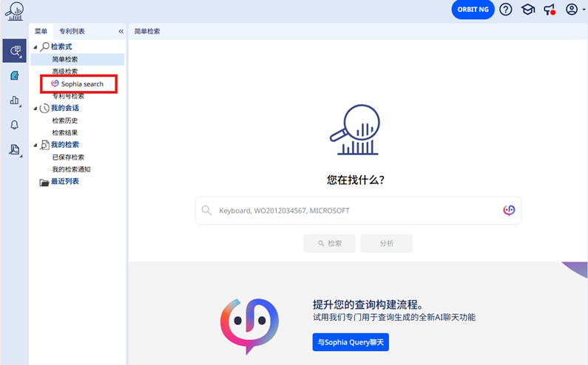Collapse the 检索式 tree section arrow
Screen dimensions: 588x365
36,47
